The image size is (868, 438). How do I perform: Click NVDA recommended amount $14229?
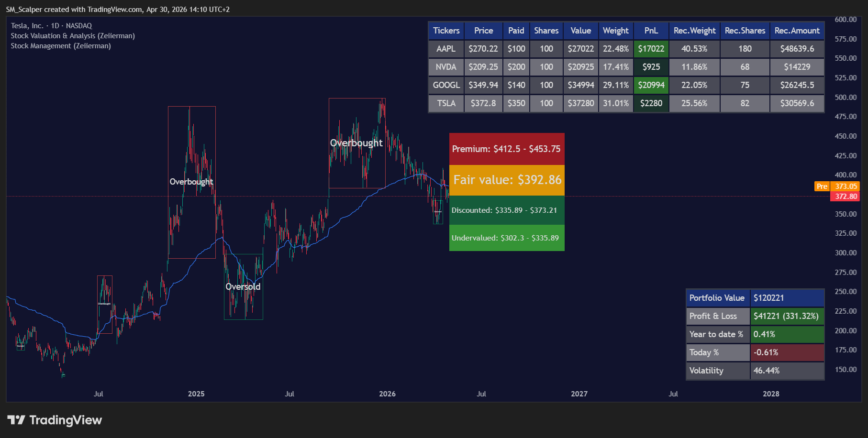point(797,67)
